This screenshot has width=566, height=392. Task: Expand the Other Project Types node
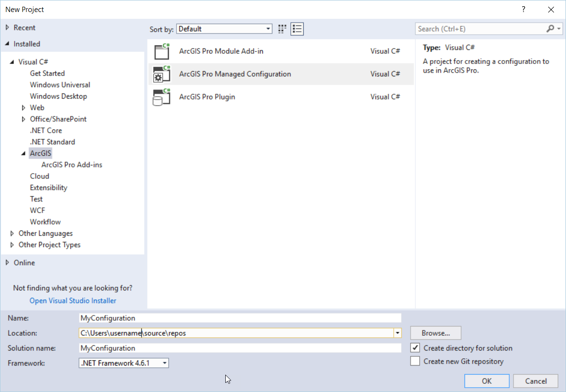coord(12,245)
